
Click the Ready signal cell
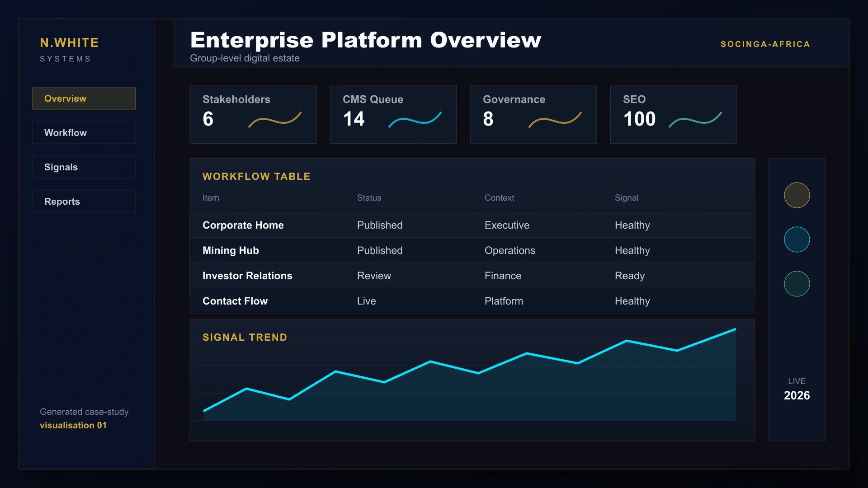[x=630, y=276]
